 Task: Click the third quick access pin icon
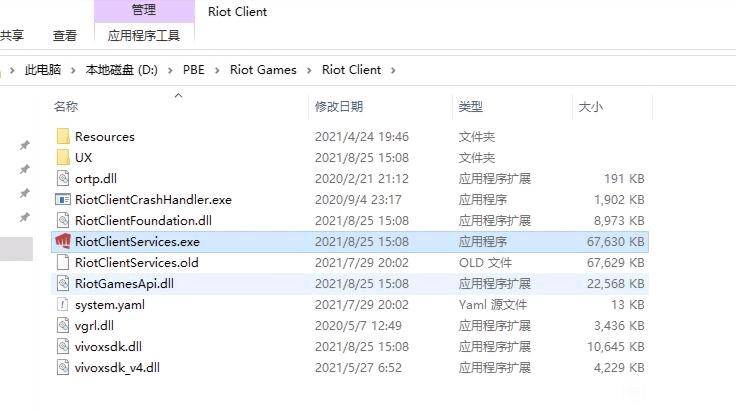pos(24,193)
